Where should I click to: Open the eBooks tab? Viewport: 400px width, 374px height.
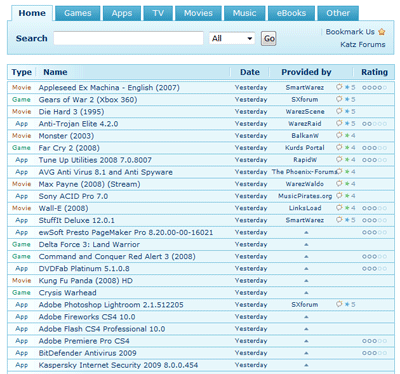pos(291,13)
